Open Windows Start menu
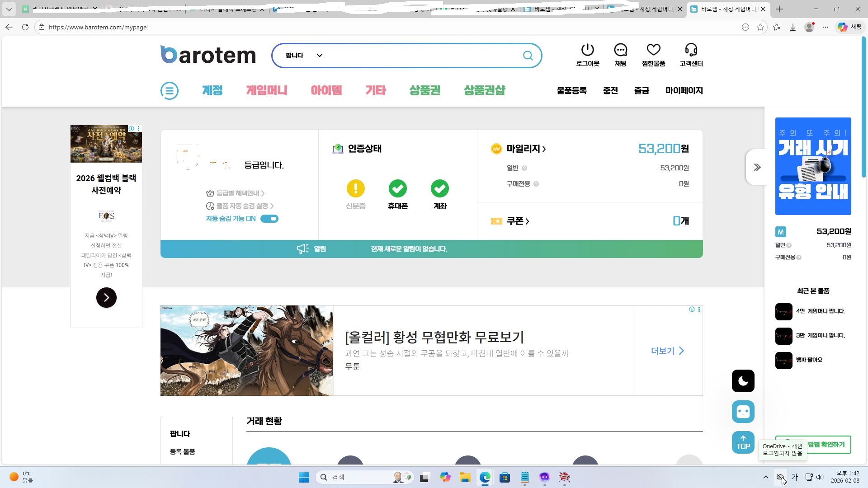The width and height of the screenshot is (868, 488). [x=304, y=477]
